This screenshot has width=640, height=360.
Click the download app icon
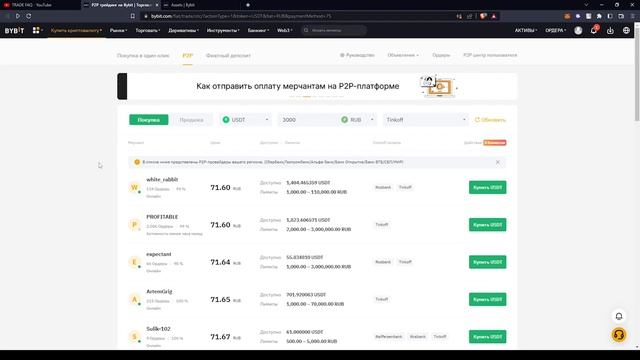(610, 31)
